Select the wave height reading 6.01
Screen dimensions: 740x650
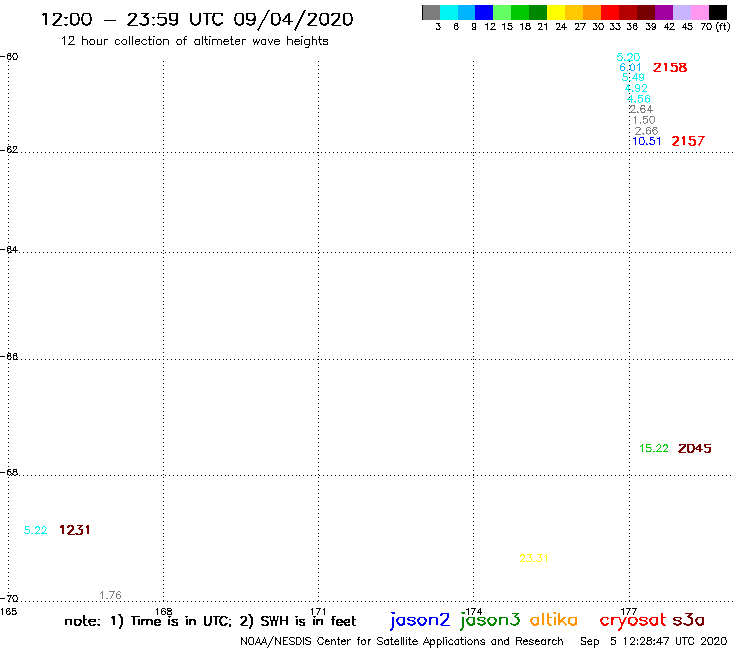click(x=630, y=68)
